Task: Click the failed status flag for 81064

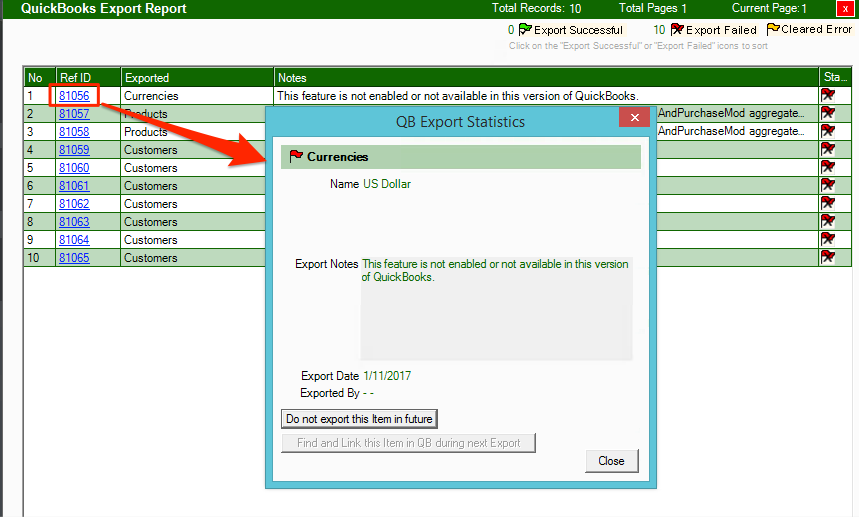Action: click(x=828, y=239)
